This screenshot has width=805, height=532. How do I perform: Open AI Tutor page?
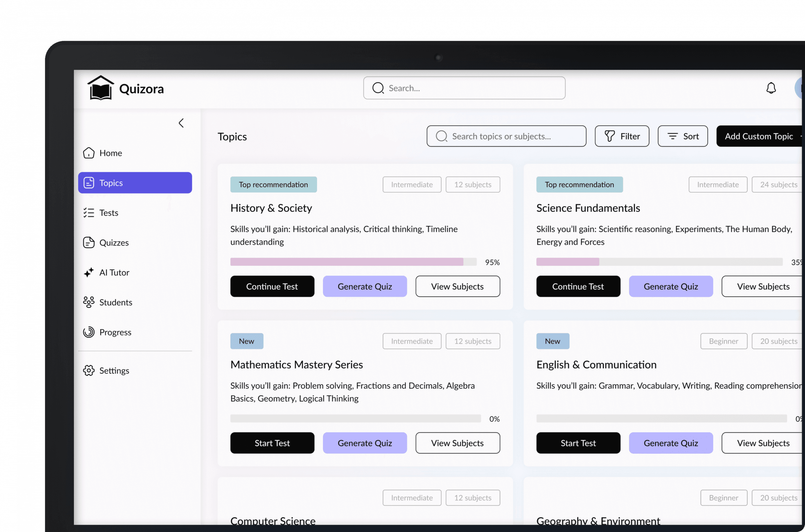coord(135,273)
